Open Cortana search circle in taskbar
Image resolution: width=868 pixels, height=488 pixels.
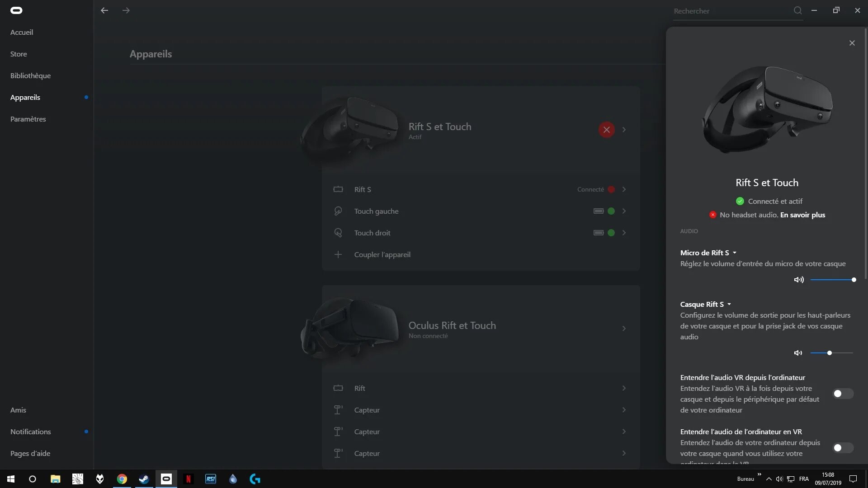tap(33, 479)
